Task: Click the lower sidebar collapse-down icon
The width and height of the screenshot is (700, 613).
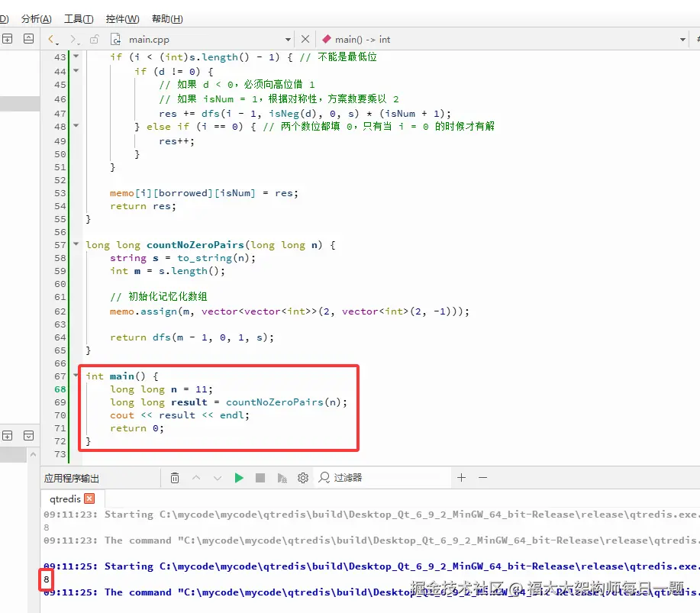Action: (x=28, y=436)
